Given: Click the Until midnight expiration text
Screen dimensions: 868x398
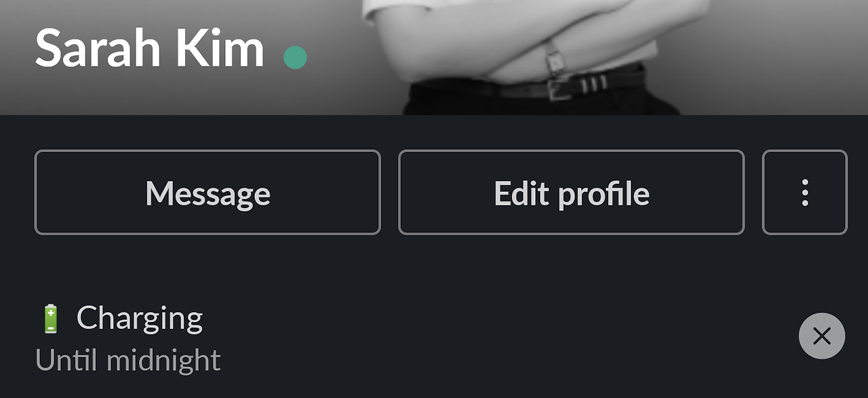Looking at the screenshot, I should click(x=128, y=360).
